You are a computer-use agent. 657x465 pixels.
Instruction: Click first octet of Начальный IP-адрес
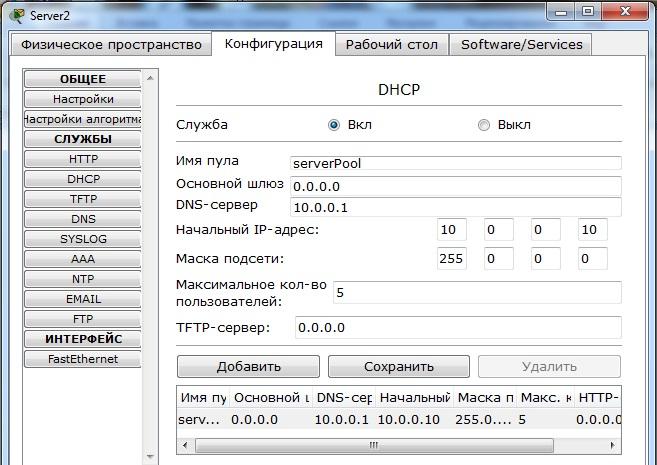(452, 230)
